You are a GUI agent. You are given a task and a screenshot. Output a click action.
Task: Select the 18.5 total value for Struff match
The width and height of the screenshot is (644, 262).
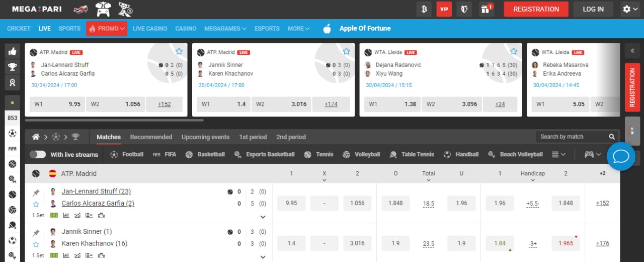pos(429,204)
